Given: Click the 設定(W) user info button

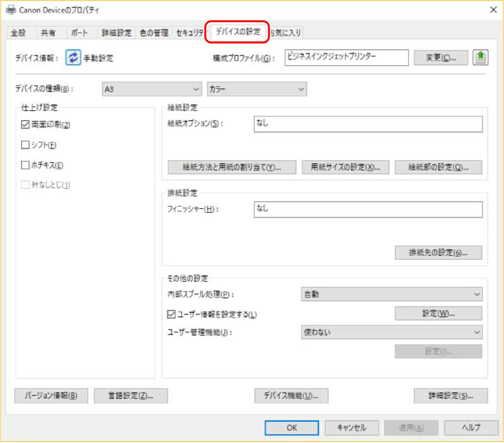Looking at the screenshot, I should click(438, 313).
